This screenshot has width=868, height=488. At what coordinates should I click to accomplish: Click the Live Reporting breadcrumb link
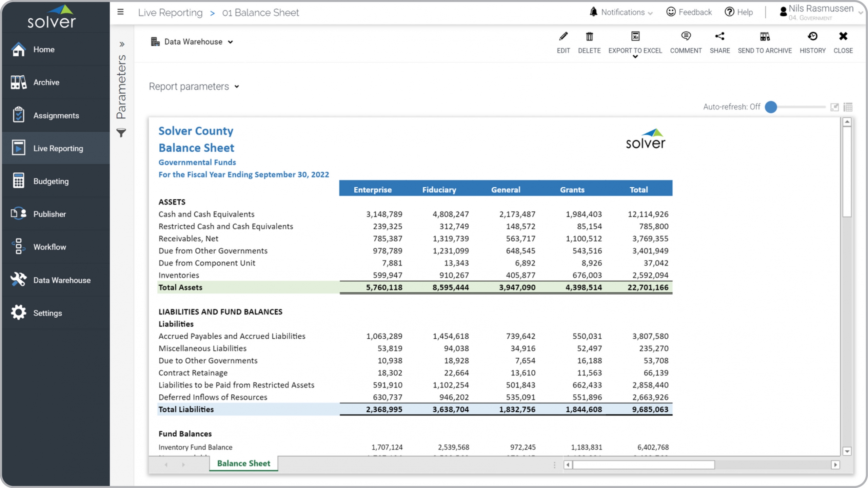pos(170,13)
